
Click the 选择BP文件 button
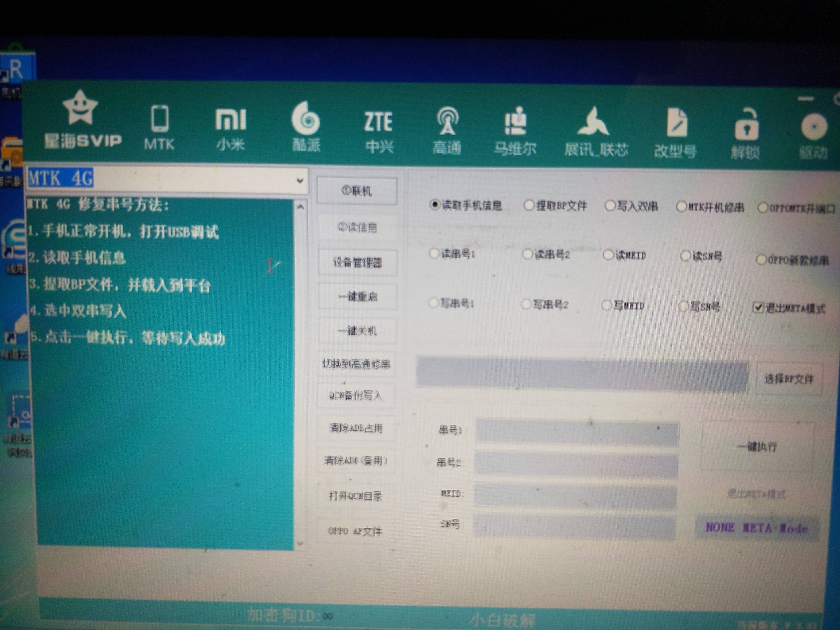(789, 379)
